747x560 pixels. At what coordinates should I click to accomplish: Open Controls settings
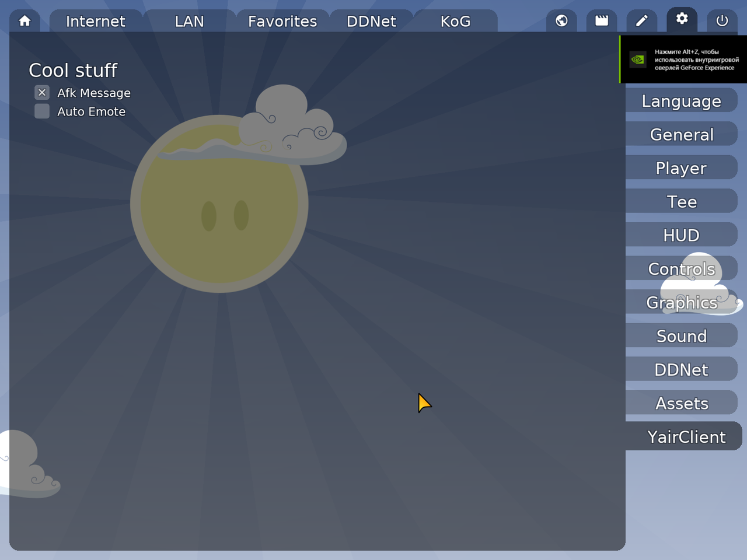682,269
